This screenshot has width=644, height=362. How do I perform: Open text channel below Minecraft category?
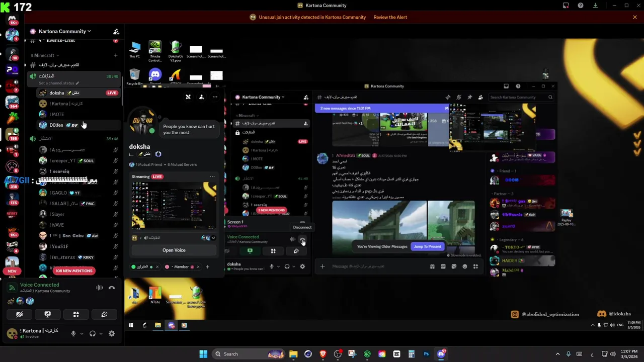(73, 65)
